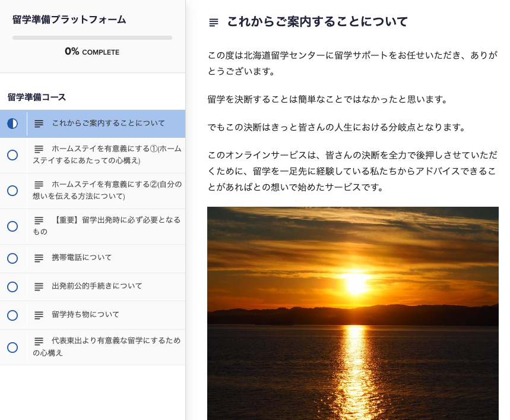Click paragraph starting このオンラインサービスは
Screen dimensions: 510x420
353,171
